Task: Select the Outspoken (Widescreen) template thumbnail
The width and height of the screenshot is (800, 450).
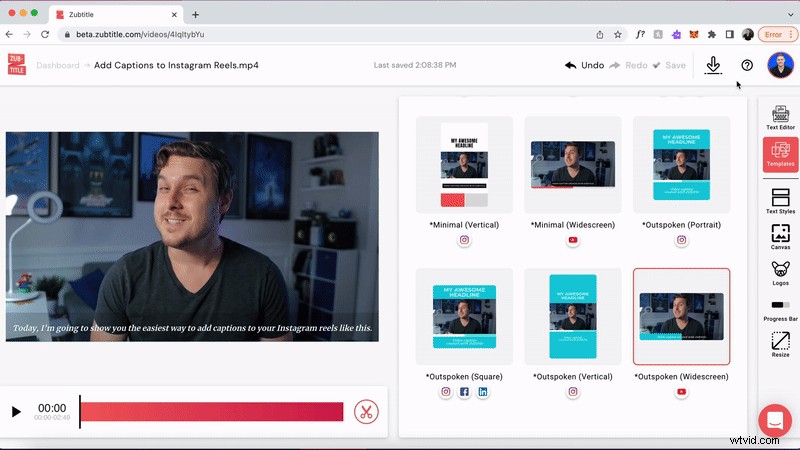Action: (x=682, y=316)
